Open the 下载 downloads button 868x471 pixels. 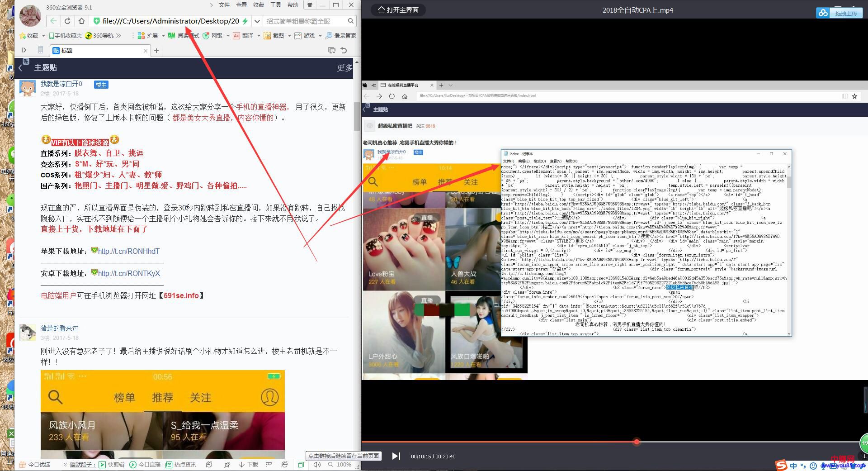click(248, 464)
